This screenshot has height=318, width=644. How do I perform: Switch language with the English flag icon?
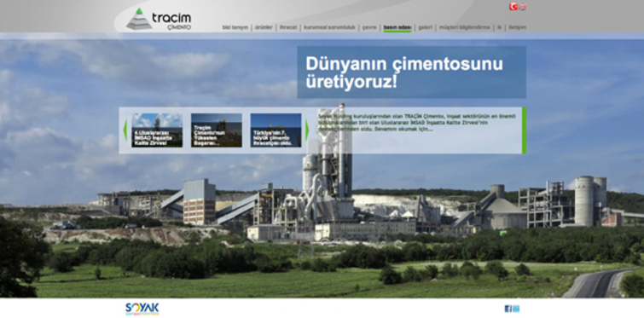tap(522, 7)
